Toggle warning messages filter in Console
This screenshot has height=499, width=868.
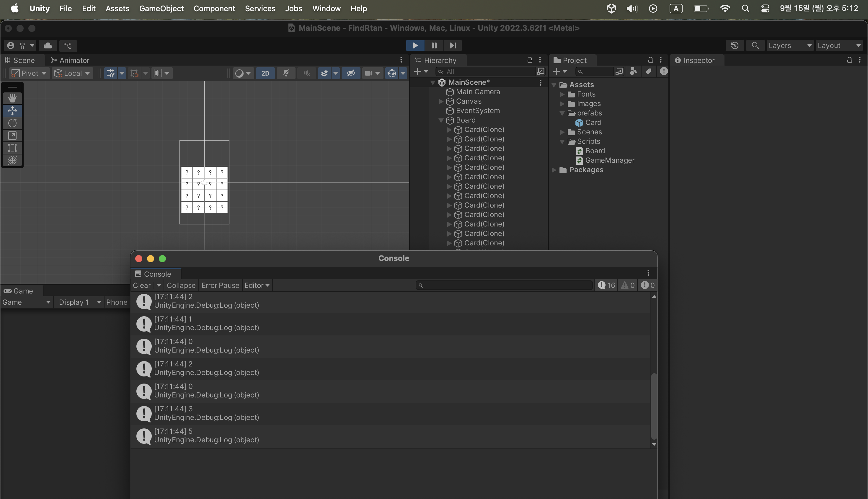pos(628,286)
